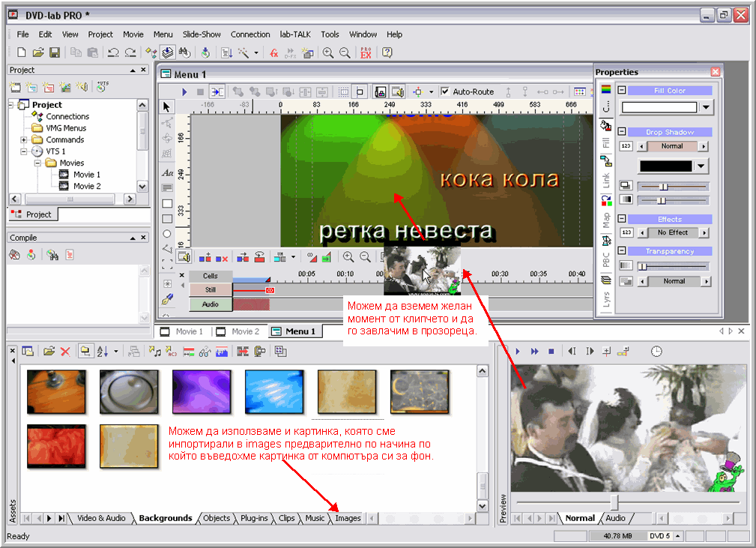Switch to the Movie 2 document tab

240,331
